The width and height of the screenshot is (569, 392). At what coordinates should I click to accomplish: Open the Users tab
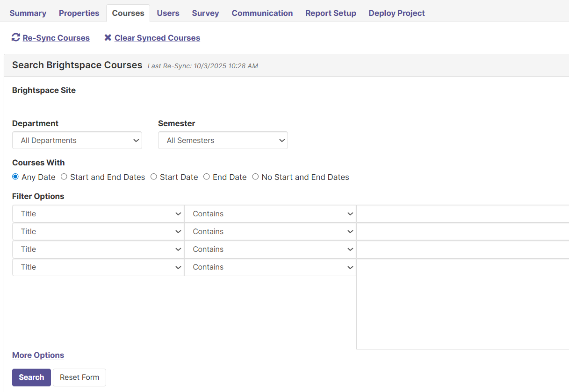click(x=168, y=13)
